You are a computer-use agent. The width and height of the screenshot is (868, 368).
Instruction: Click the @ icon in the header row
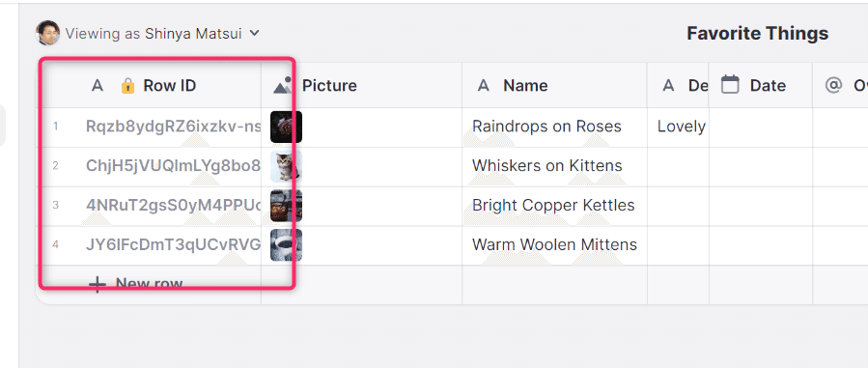(833, 85)
